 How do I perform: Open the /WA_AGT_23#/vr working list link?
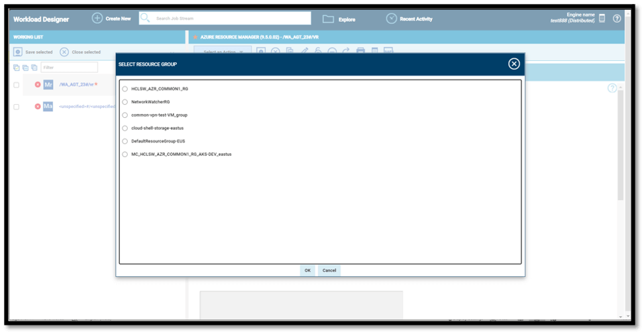(x=76, y=84)
